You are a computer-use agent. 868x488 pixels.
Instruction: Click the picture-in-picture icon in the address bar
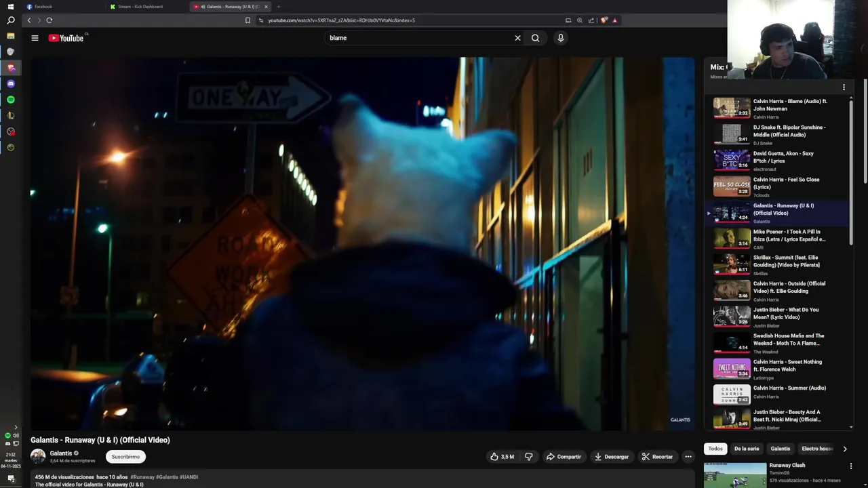tap(568, 20)
